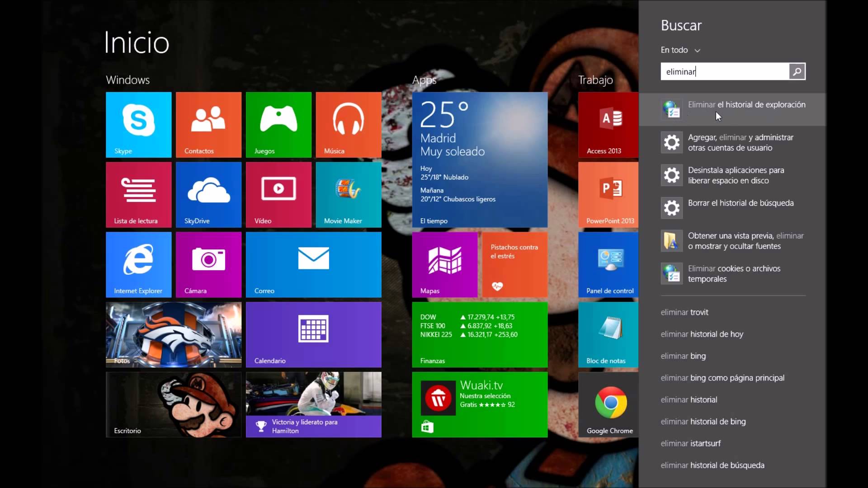Open the Cámara app
The width and height of the screenshot is (868, 488).
click(208, 264)
